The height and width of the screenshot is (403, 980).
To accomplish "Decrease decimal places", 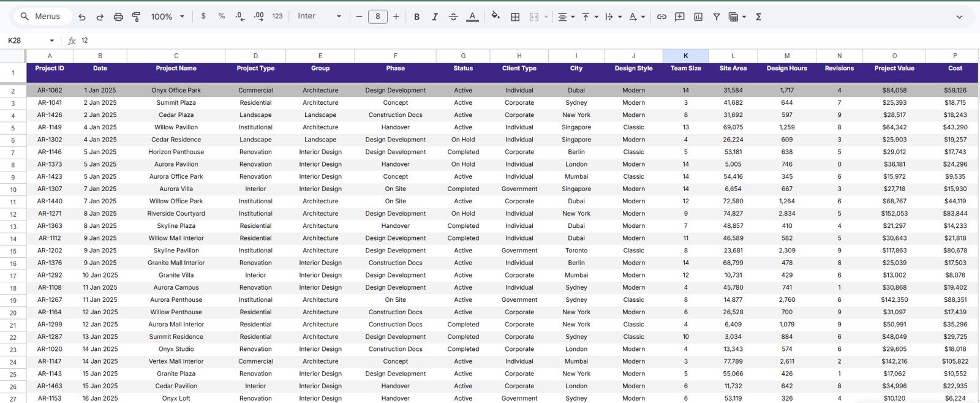I will pyautogui.click(x=240, y=17).
